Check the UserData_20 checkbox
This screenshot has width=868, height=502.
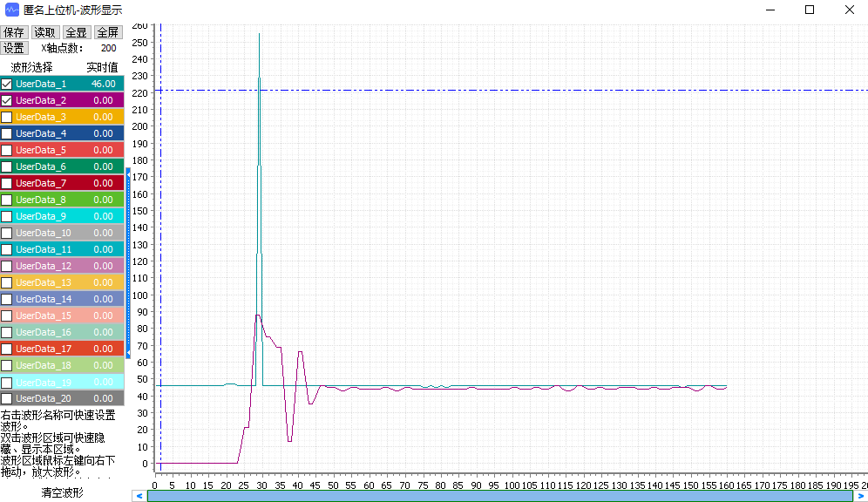pyautogui.click(x=7, y=399)
